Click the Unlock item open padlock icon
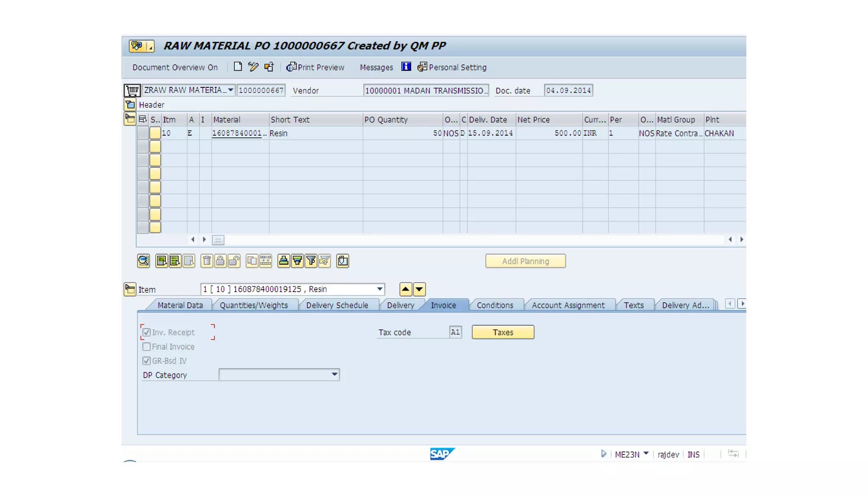 (x=234, y=261)
